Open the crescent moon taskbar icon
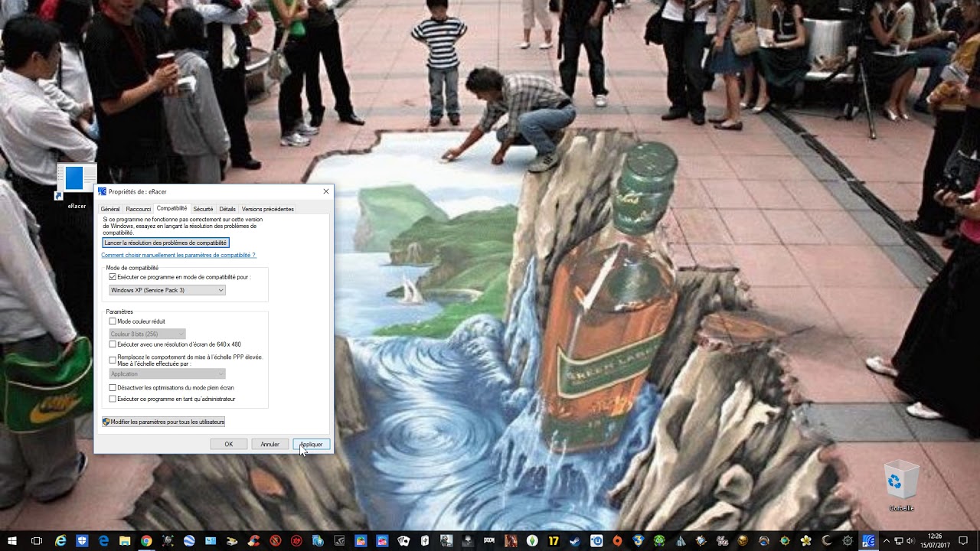 point(827,541)
